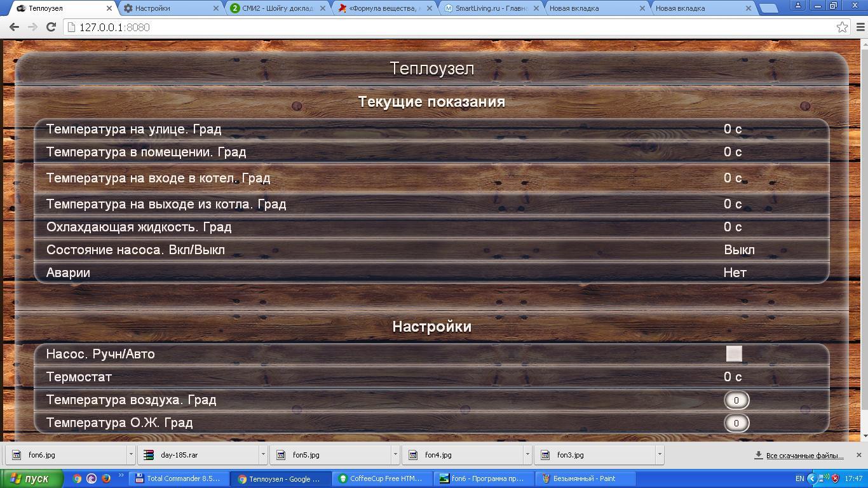Image resolution: width=868 pixels, height=488 pixels.
Task: Click the Температура на улице. Град label
Action: click(x=133, y=129)
